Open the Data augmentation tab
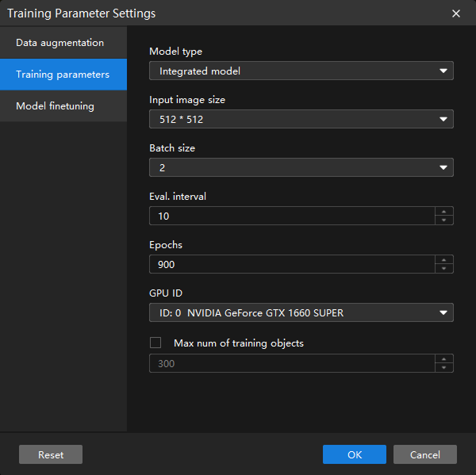The width and height of the screenshot is (476, 475). click(x=63, y=43)
